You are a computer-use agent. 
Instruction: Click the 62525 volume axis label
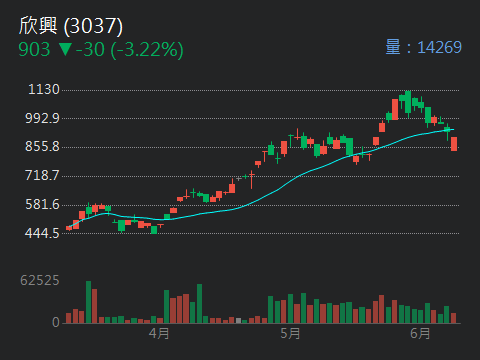point(40,281)
